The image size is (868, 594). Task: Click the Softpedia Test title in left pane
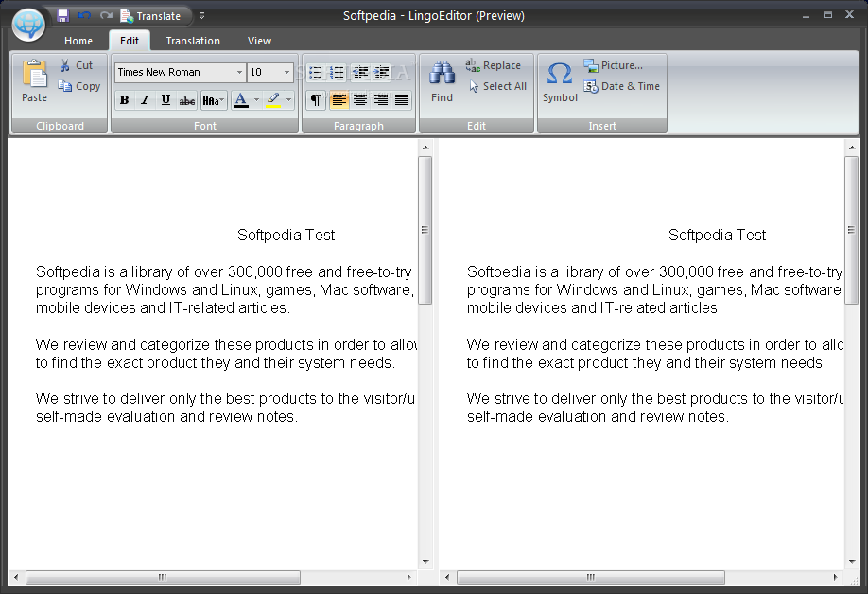[x=286, y=236]
